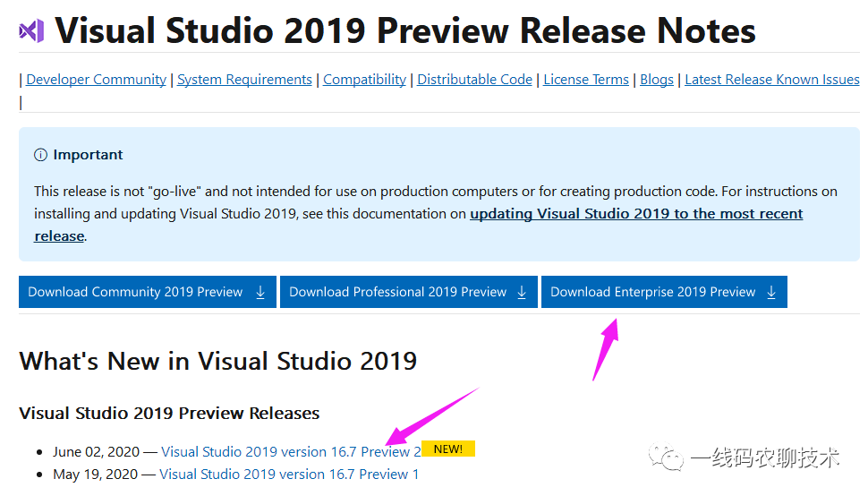Click Download Professional 2019 Preview button
868x496 pixels.
409,292
